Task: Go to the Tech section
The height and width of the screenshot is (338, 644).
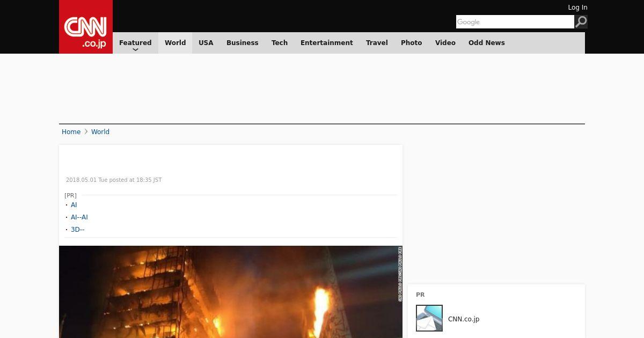Action: tap(280, 43)
